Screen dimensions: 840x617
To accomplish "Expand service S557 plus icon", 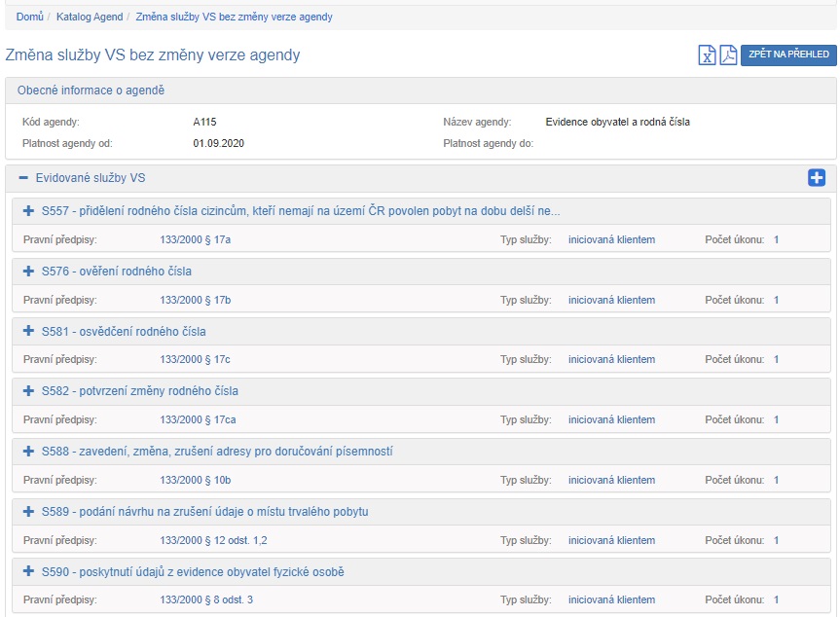I will 28,211.
